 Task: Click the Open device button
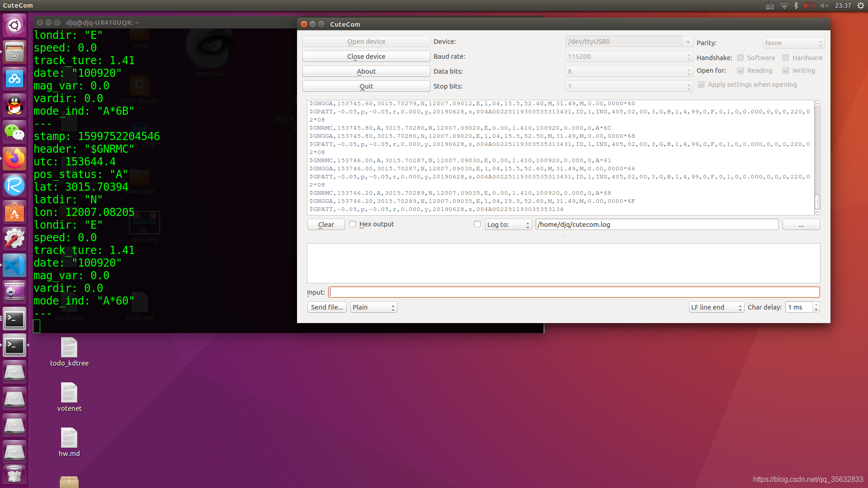(x=366, y=41)
